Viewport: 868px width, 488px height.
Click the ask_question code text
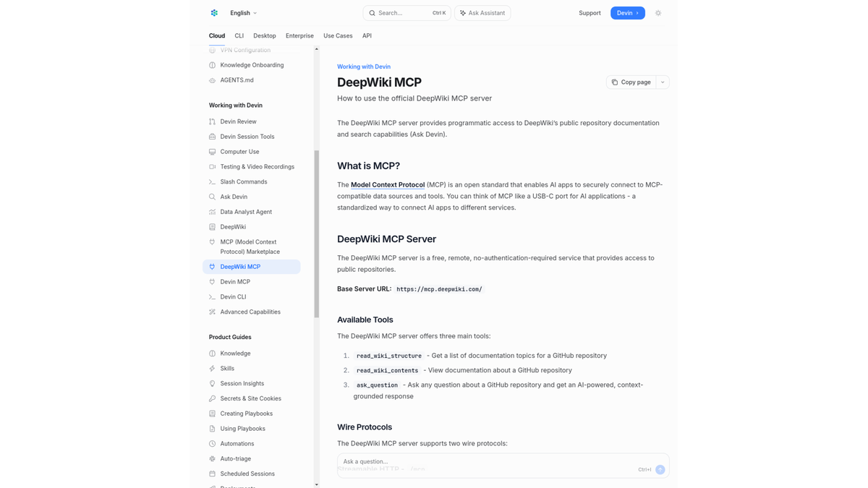377,385
